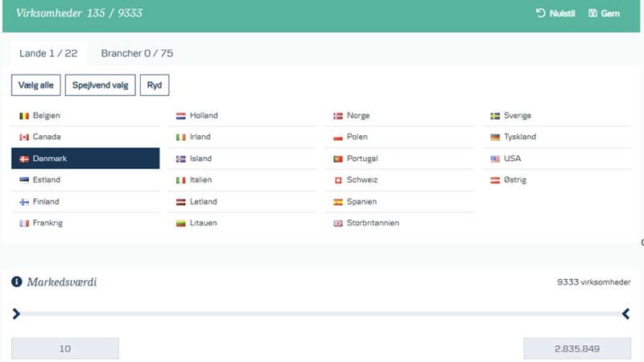Click the Swedish flag icon

tap(495, 116)
